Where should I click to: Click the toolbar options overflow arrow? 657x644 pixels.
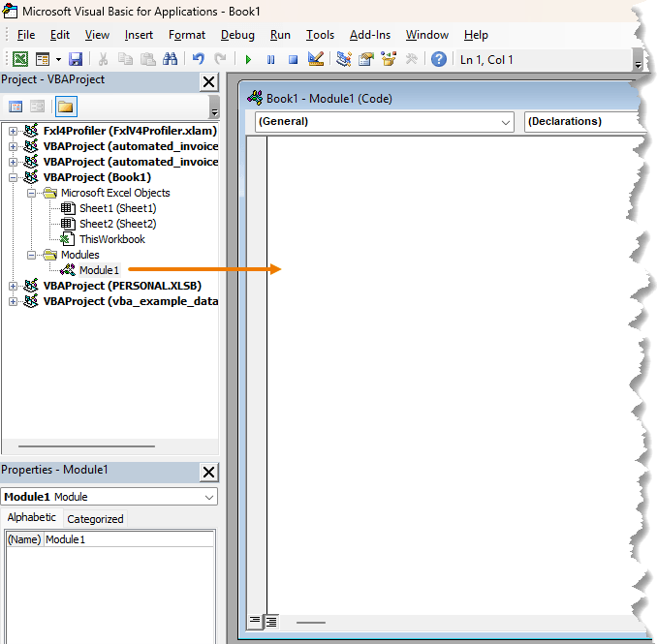tap(638, 59)
